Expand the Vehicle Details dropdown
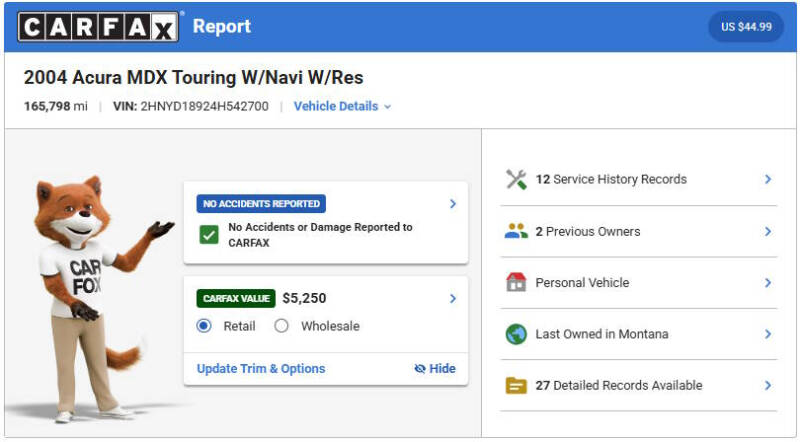800x442 pixels. 342,106
